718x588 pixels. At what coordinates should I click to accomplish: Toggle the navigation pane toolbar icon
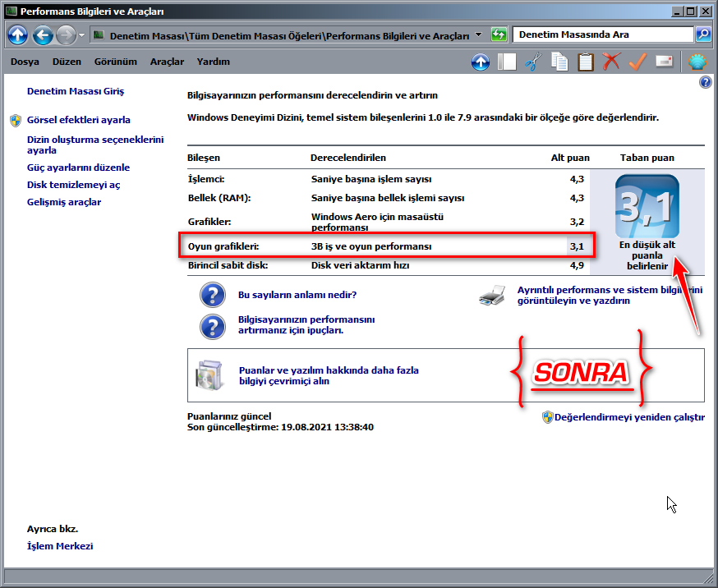tap(507, 62)
